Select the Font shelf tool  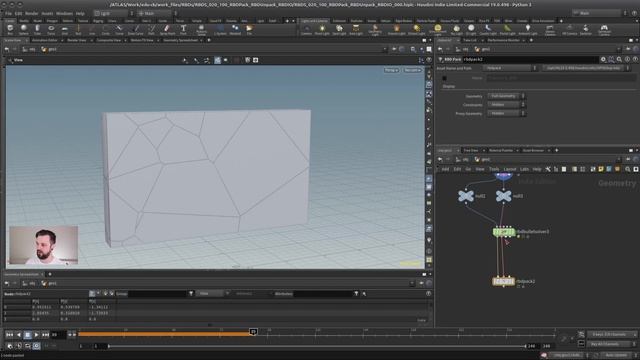(183, 29)
